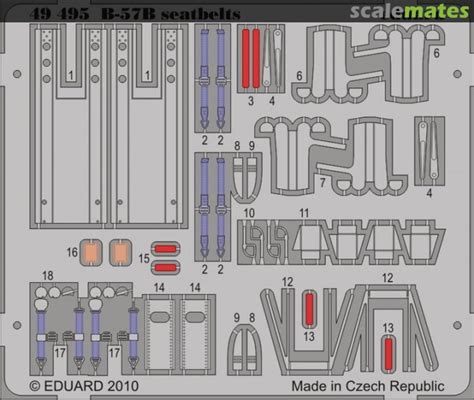The image size is (474, 400).
Task: Click the trapezoid frame part 11
Action: pos(368,241)
